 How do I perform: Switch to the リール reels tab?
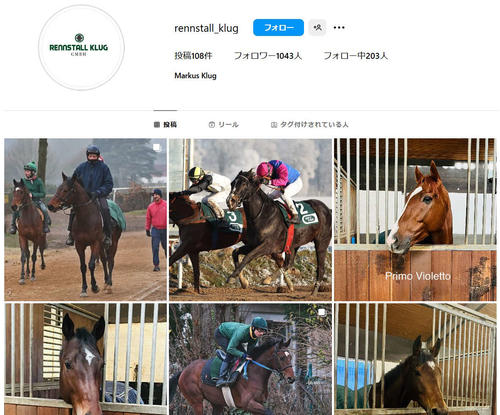coord(223,124)
